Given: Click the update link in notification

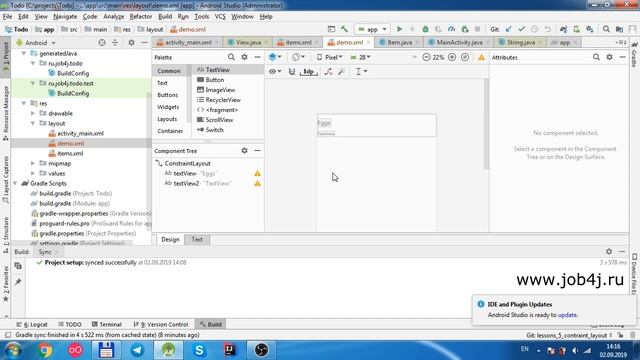Looking at the screenshot, I should point(567,315).
